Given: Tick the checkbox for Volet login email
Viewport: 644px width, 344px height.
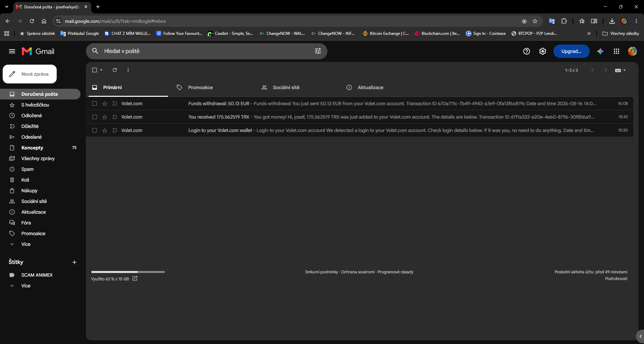Looking at the screenshot, I should [x=95, y=130].
